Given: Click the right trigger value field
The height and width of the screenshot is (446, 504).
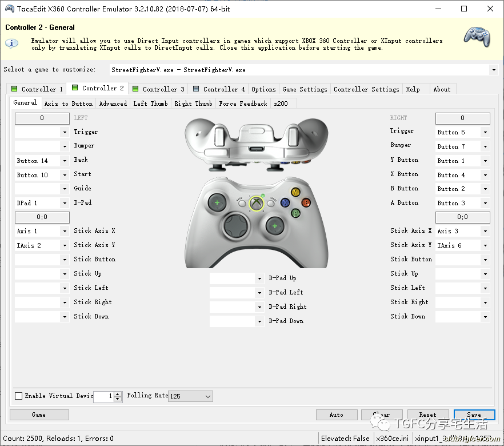Looking at the screenshot, I should tap(462, 118).
